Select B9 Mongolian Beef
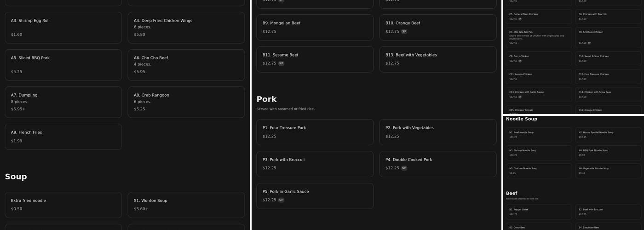The width and height of the screenshot is (644, 230). [315, 27]
